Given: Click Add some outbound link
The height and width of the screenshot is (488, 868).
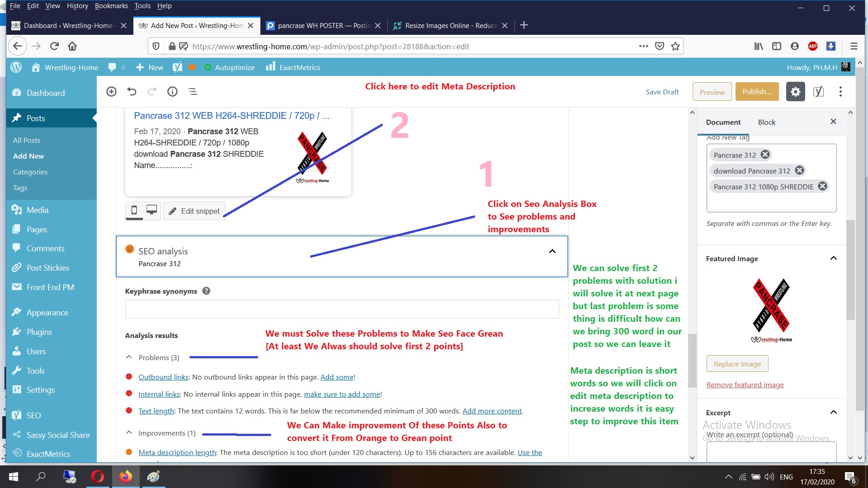Looking at the screenshot, I should pos(337,377).
